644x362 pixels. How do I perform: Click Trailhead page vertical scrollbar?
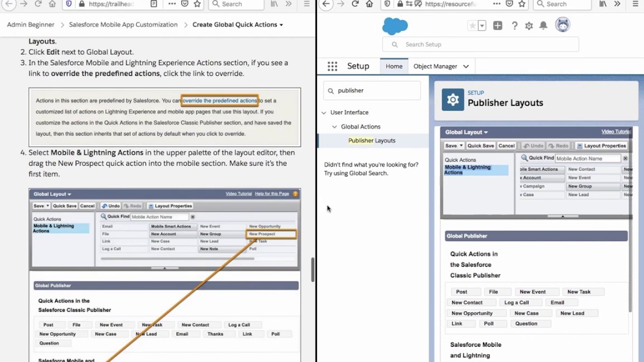click(x=312, y=270)
